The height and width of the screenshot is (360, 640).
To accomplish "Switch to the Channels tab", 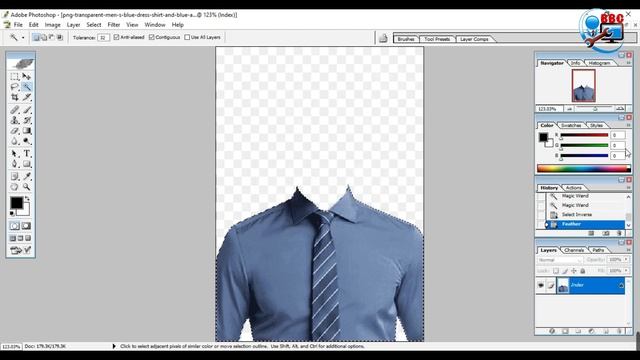I will (x=573, y=250).
